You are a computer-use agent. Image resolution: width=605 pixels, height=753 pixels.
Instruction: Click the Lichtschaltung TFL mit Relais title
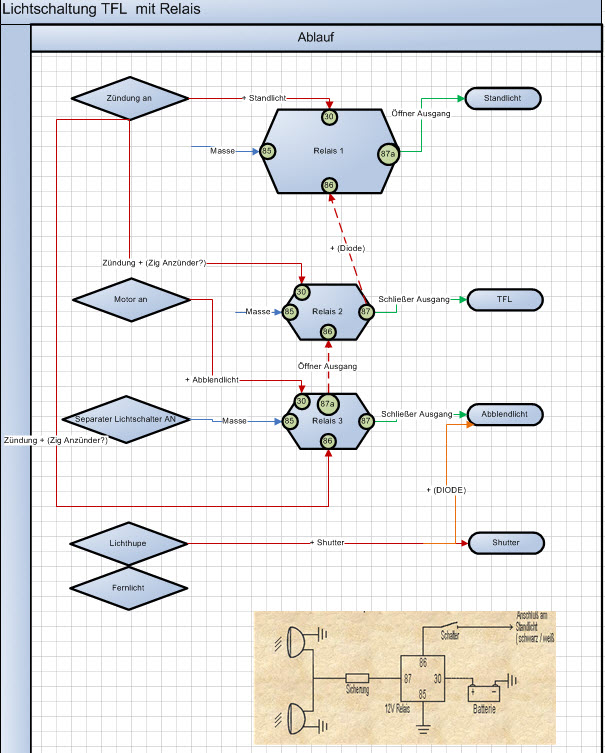coord(101,9)
